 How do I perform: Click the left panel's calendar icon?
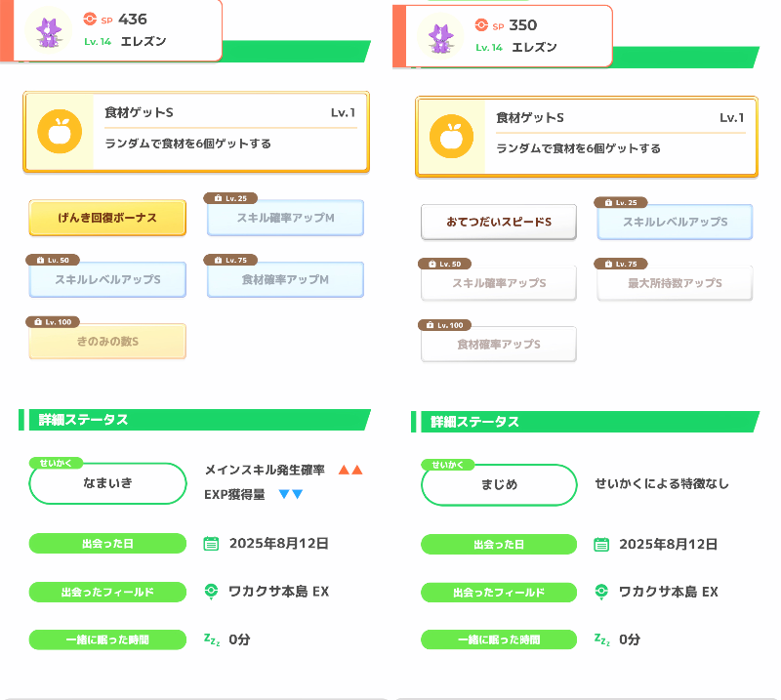click(211, 544)
